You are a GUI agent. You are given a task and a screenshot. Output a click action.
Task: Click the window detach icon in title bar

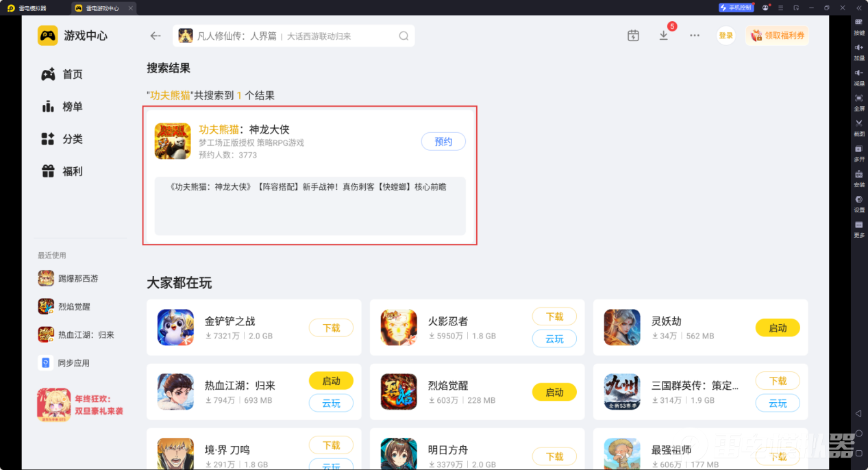[x=796, y=8]
